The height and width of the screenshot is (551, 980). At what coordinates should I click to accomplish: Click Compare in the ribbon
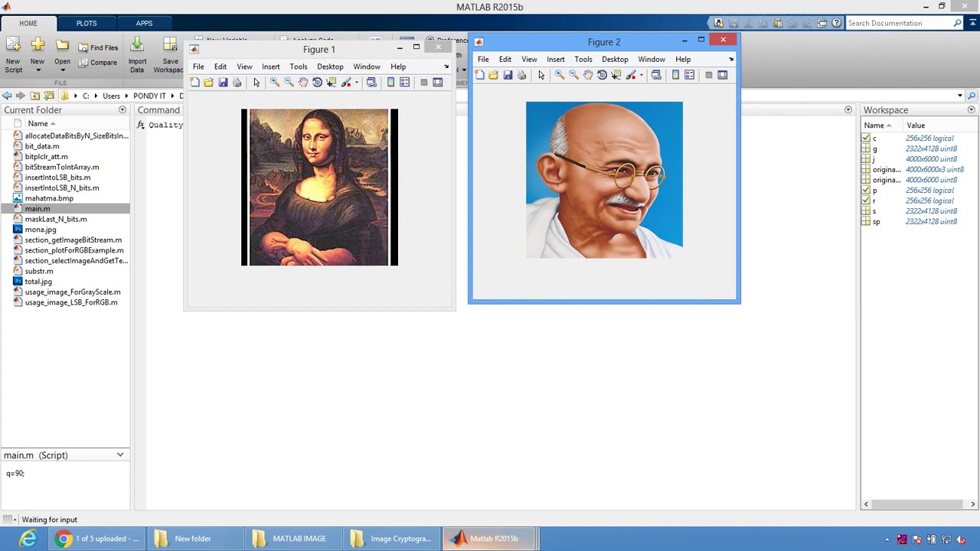point(98,62)
